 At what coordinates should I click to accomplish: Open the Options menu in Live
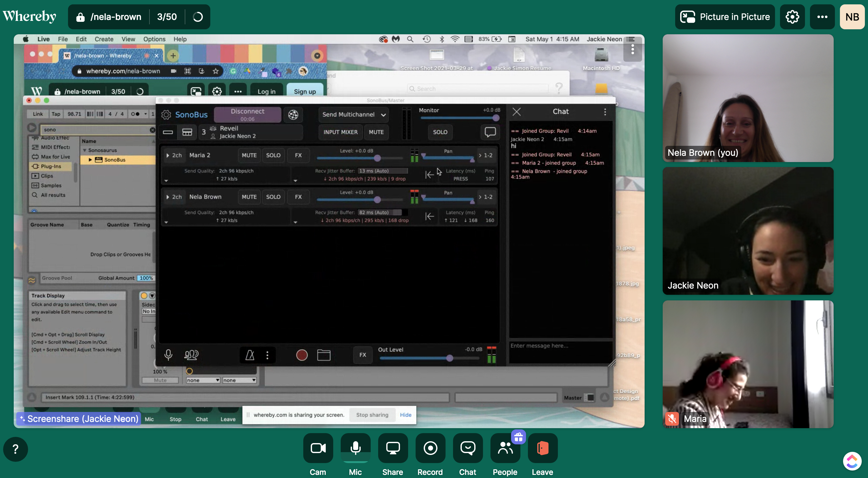(154, 39)
